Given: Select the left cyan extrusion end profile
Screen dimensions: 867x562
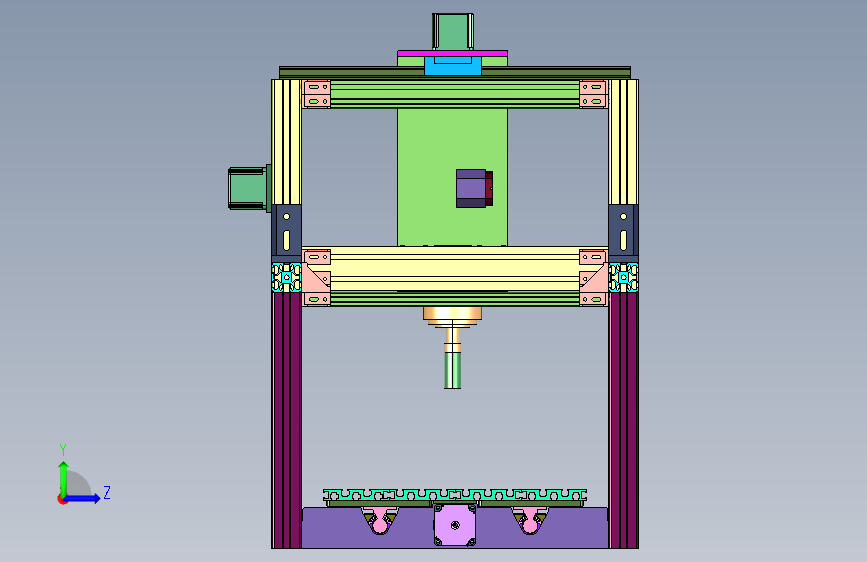Looking at the screenshot, I should click(286, 278).
